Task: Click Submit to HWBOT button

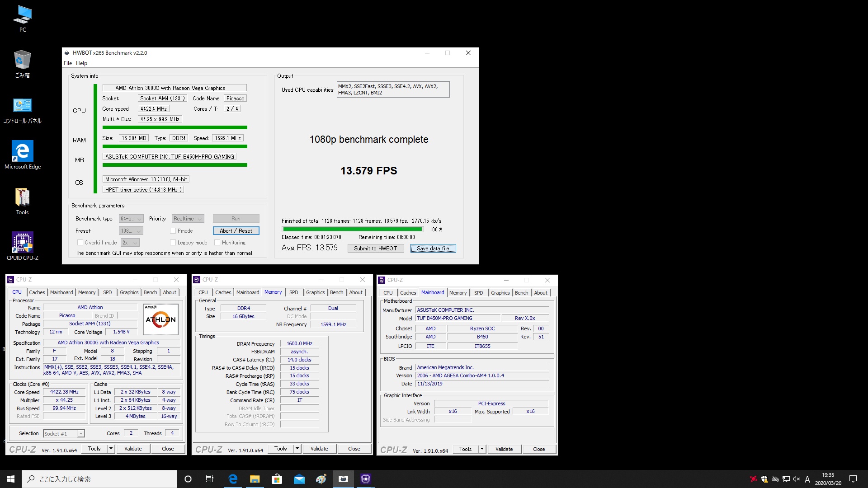Action: [x=376, y=249]
